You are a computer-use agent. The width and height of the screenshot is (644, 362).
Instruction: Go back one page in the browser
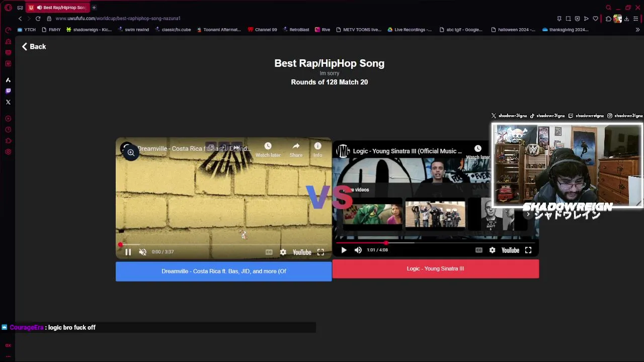20,19
